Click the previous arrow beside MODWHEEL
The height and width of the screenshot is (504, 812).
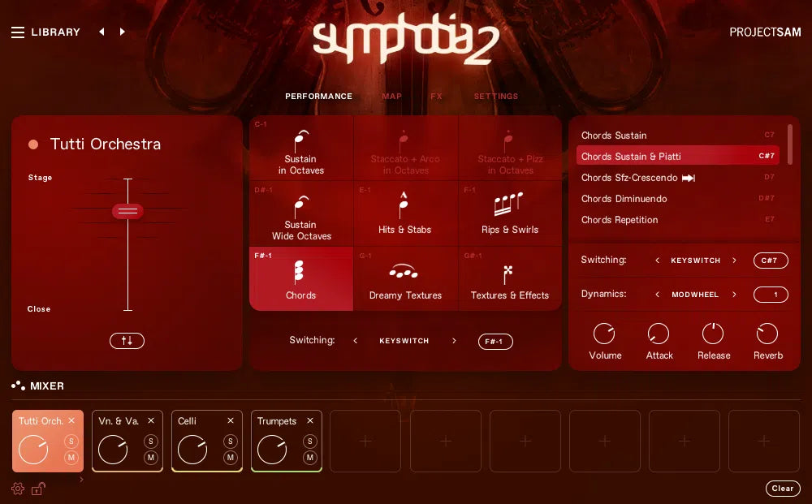click(658, 295)
